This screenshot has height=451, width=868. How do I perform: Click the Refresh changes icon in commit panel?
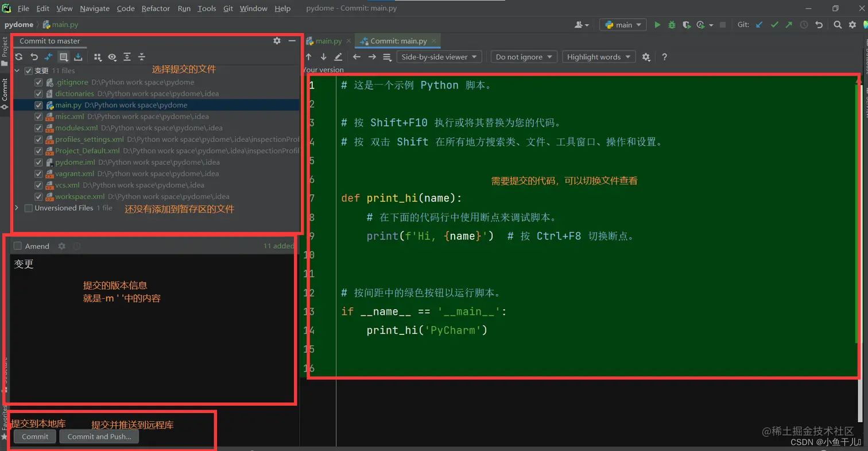[19, 57]
